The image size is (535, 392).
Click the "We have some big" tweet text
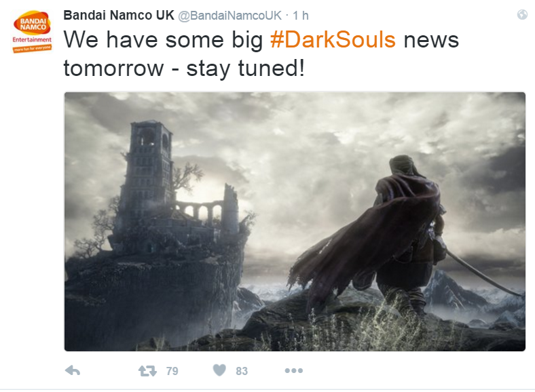tap(163, 40)
